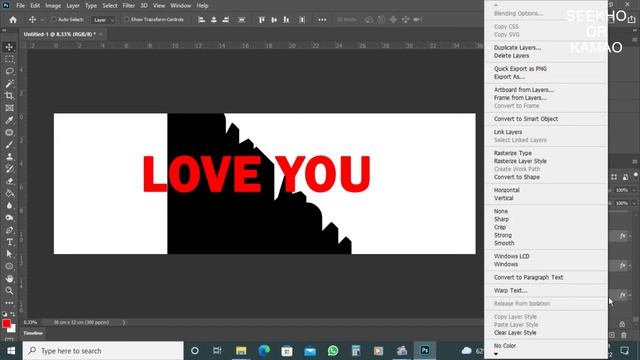The height and width of the screenshot is (360, 640).
Task: Select the Spot Healing Brush tool
Action: (9, 133)
